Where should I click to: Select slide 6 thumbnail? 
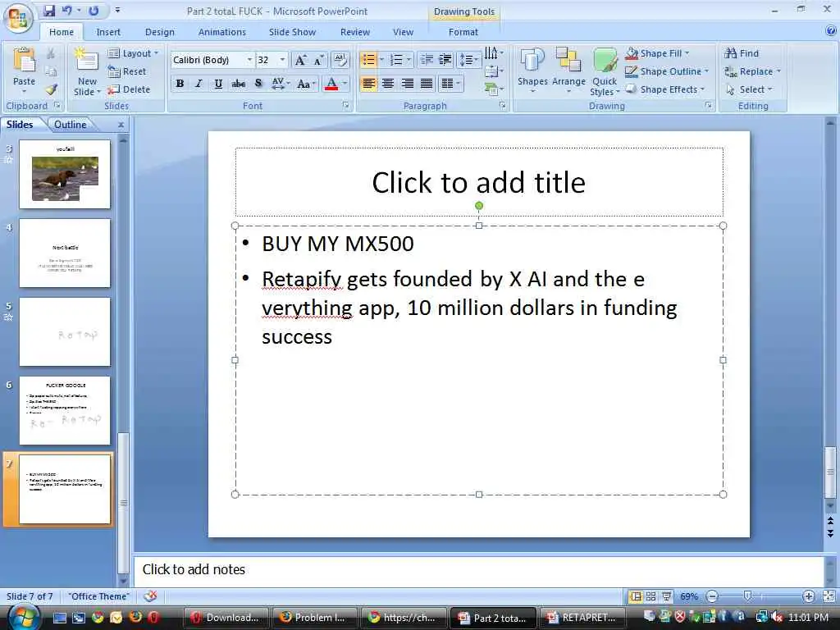65,410
